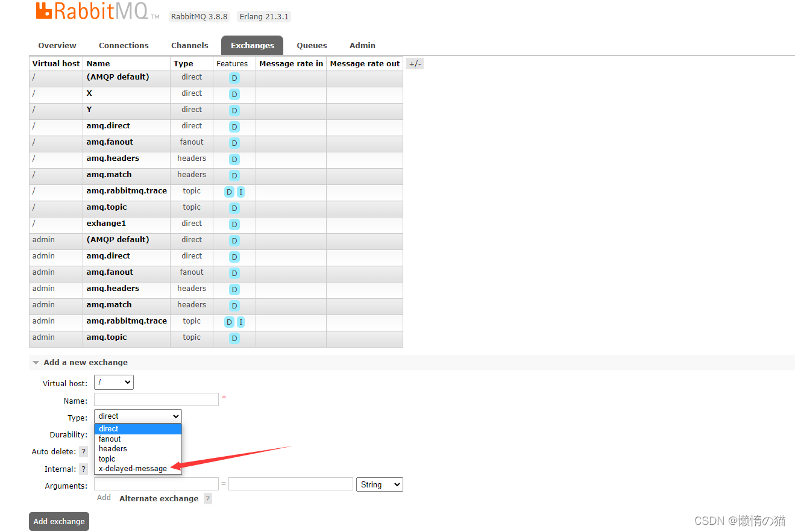
Task: Choose fanout in the Type list
Action: click(x=138, y=439)
